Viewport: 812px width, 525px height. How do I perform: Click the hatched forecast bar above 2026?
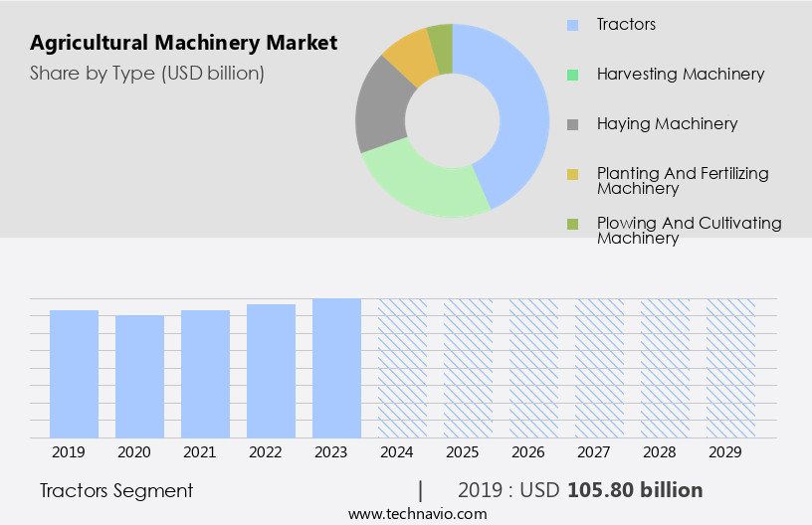point(534,368)
